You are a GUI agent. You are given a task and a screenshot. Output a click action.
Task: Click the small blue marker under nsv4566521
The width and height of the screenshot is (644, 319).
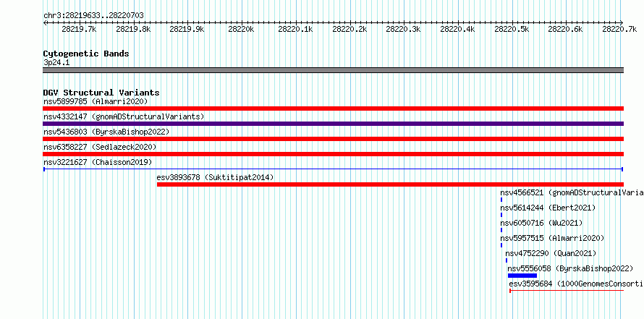(501, 200)
